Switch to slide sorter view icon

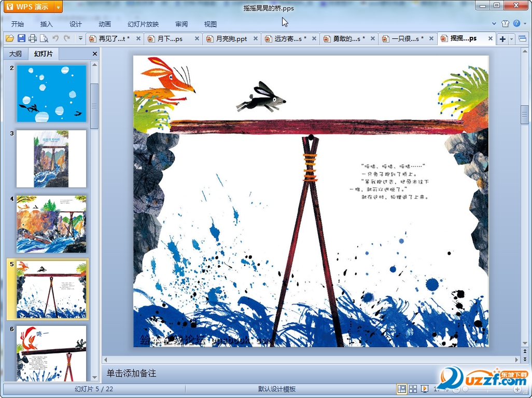click(x=413, y=389)
